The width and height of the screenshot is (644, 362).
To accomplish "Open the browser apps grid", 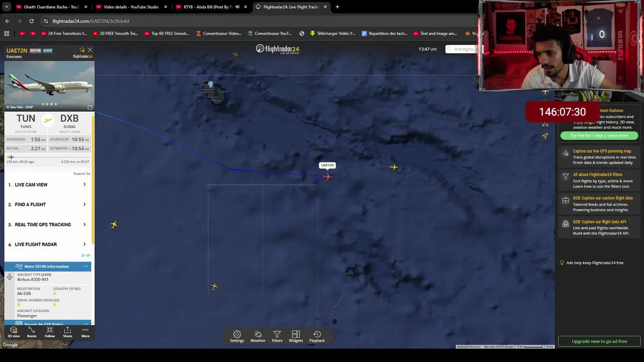I will pyautogui.click(x=7, y=34).
